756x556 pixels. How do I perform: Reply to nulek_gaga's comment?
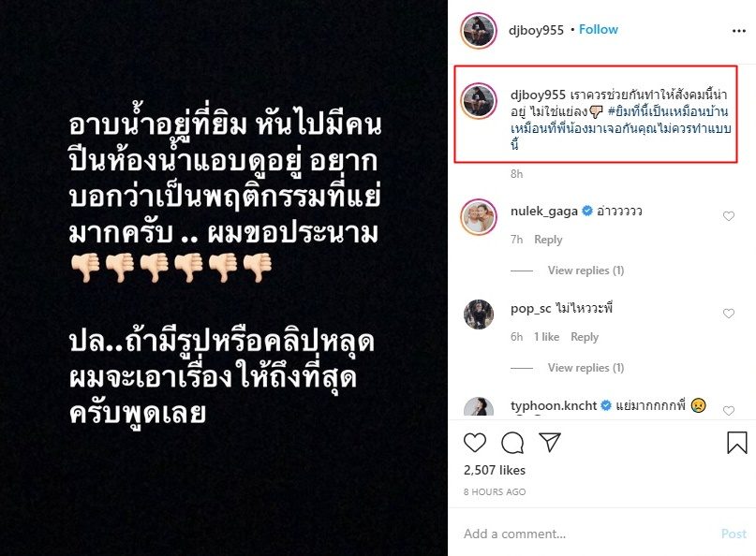pos(548,240)
